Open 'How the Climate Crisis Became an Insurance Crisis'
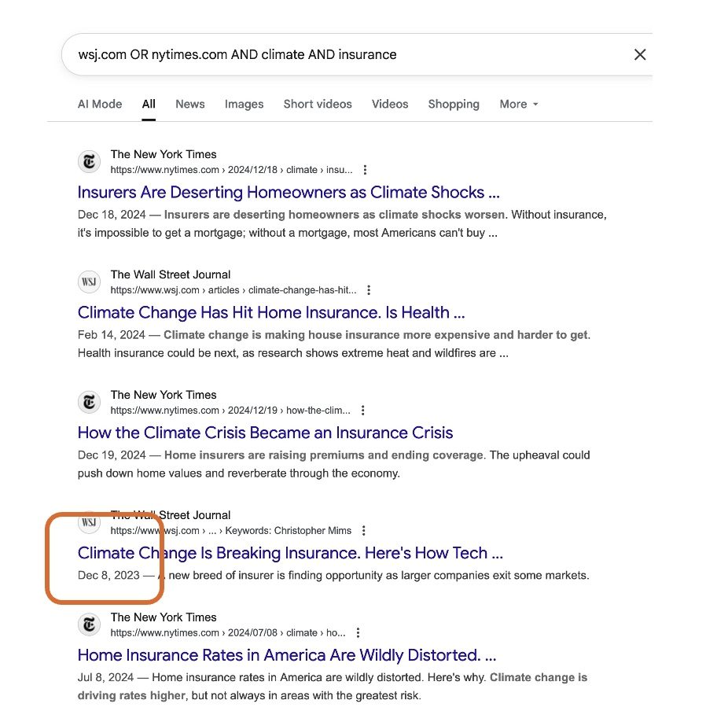Screen dimensions: 728x711 (265, 433)
